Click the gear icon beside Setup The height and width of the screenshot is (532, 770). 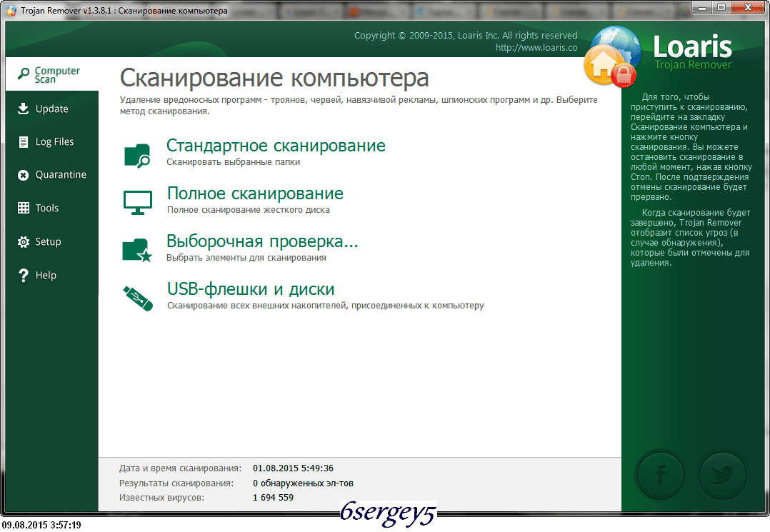pos(23,241)
